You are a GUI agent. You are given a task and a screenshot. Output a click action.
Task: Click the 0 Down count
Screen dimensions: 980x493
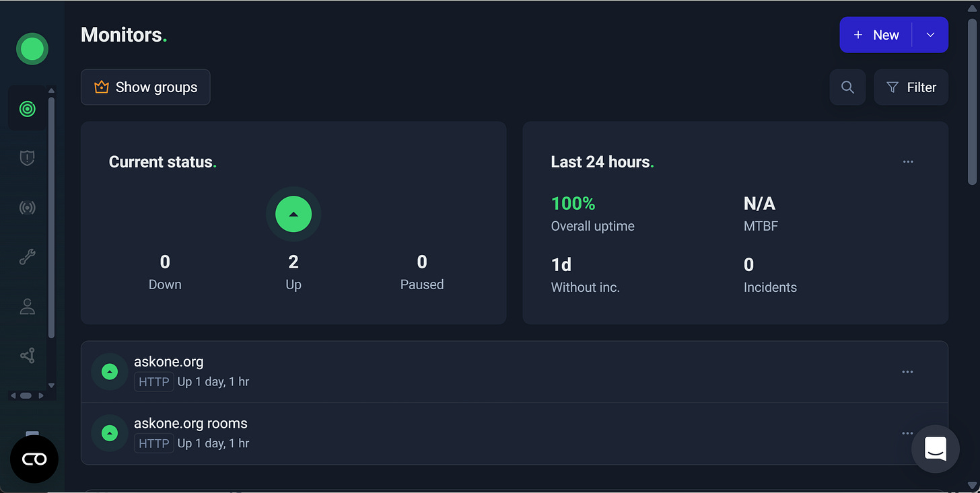pos(165,262)
